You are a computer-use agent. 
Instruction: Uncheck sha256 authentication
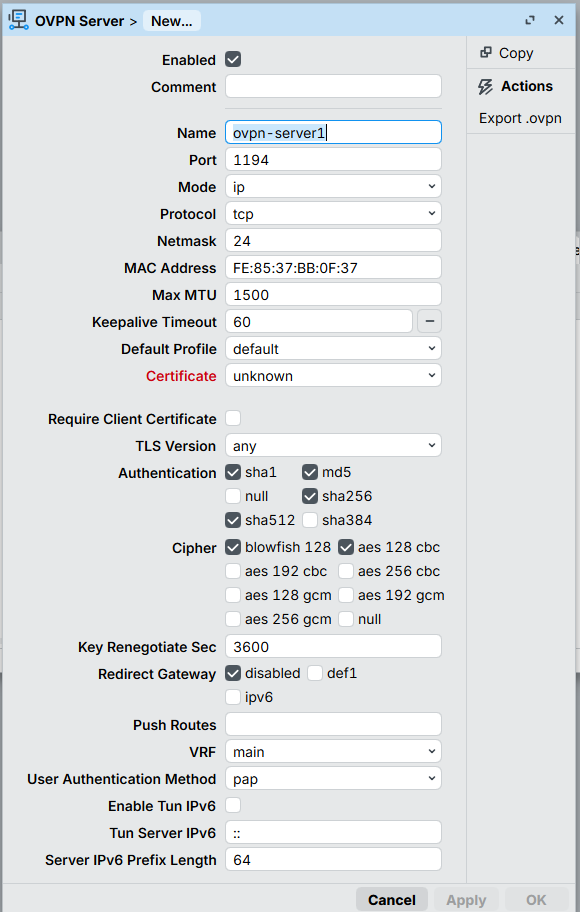pos(310,496)
